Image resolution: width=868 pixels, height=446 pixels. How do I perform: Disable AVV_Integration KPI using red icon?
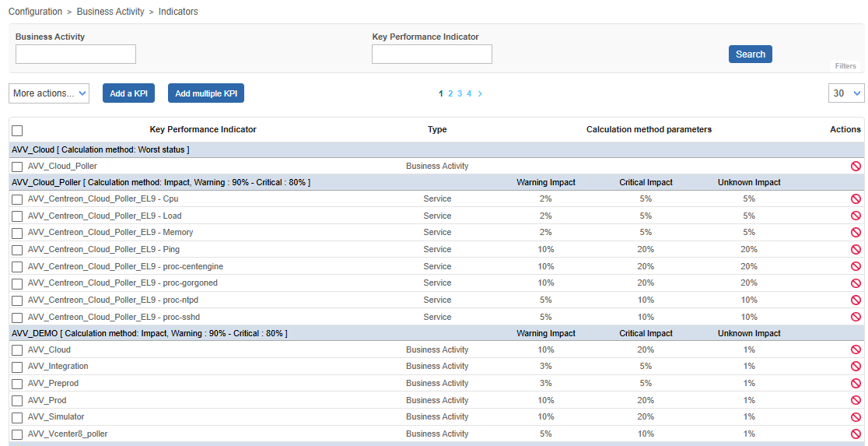(x=856, y=367)
